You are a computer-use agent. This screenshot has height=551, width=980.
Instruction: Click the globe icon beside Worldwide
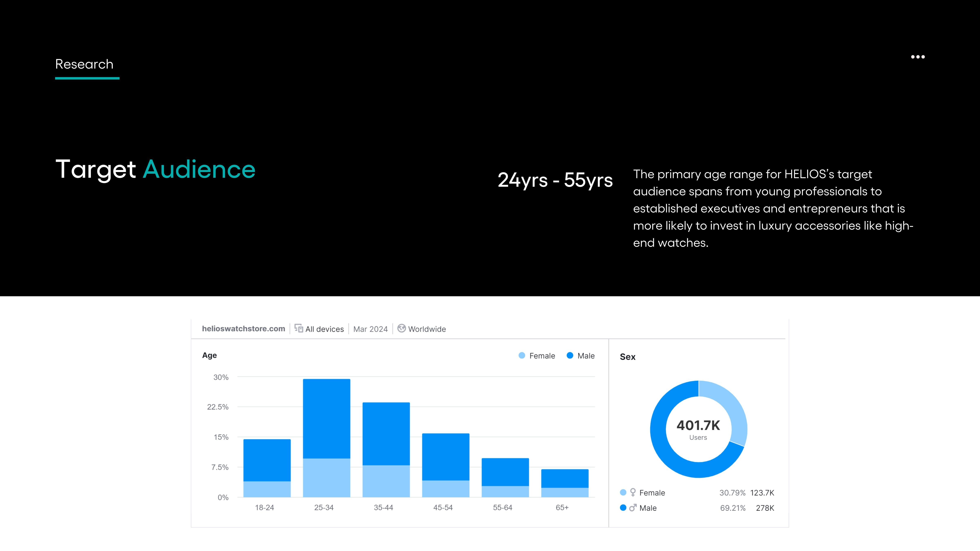(401, 328)
